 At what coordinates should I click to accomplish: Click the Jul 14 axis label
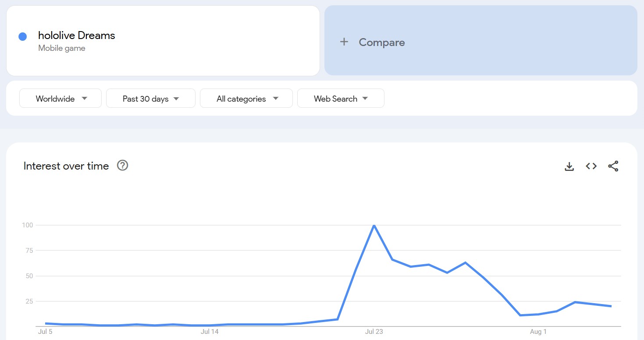(210, 332)
